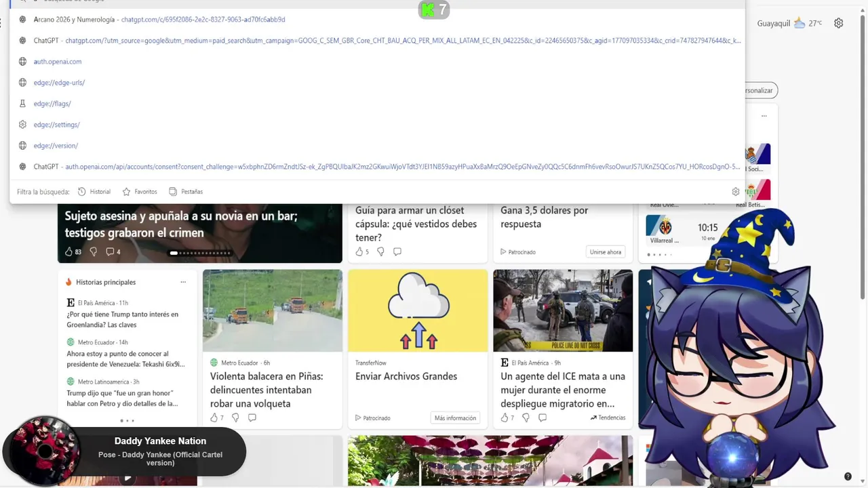Dislike the Piñas balacera story
This screenshot has height=488, width=868.
point(235,418)
